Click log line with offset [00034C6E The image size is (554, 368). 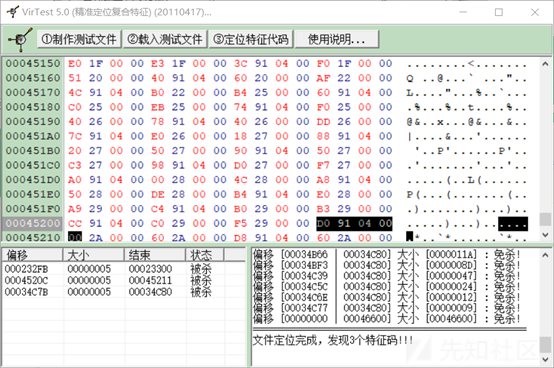(387, 297)
